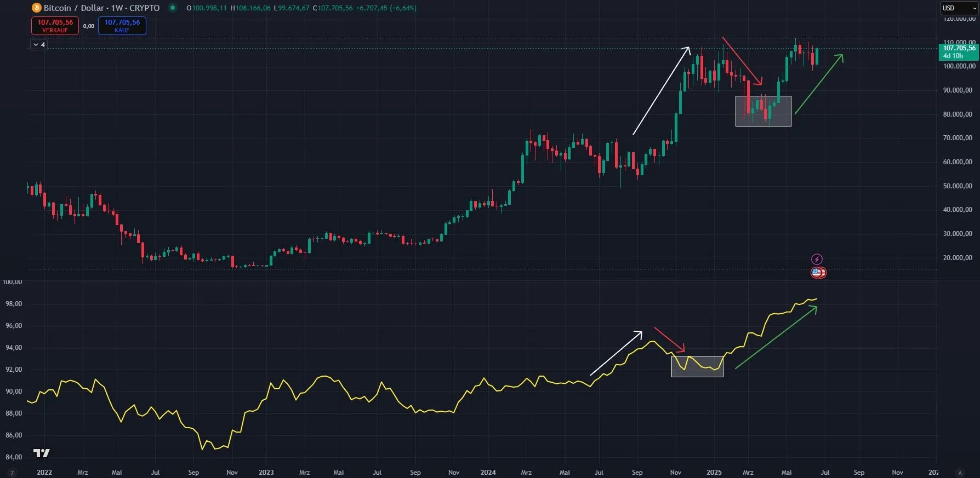The height and width of the screenshot is (478, 980).
Task: Click the Bitcoin / Dollar symbol title
Action: (73, 8)
